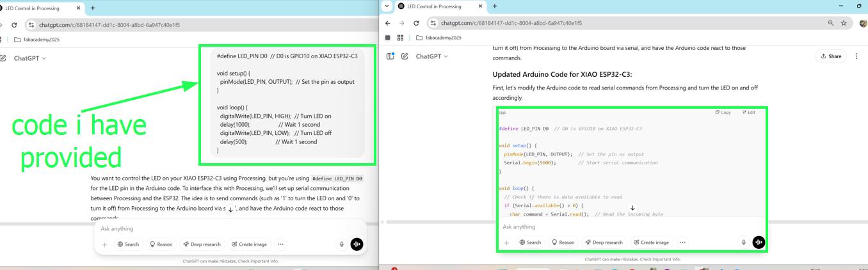Viewport: 868px width, 270px height.
Task: Open the conversation options three-dot menu
Action: click(x=856, y=56)
